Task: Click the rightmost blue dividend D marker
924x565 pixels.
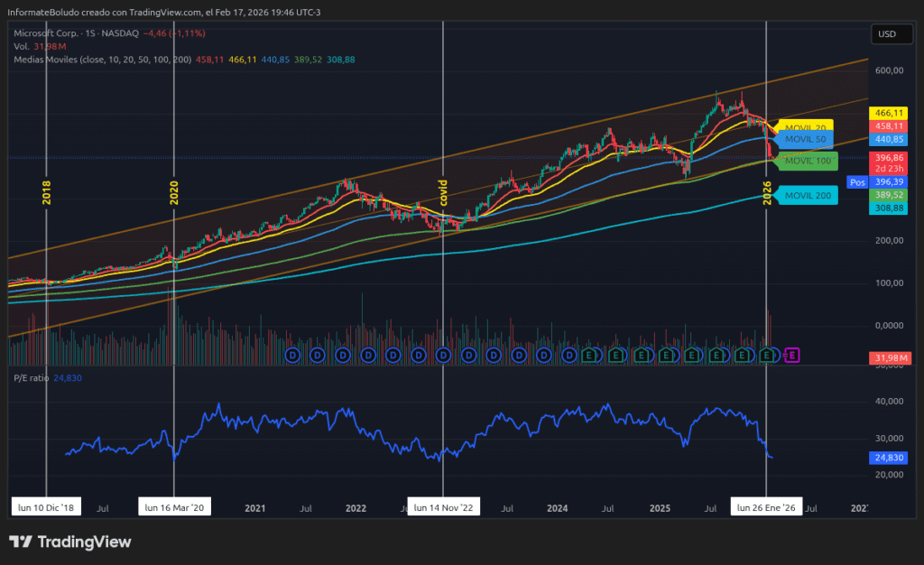Action: click(569, 356)
